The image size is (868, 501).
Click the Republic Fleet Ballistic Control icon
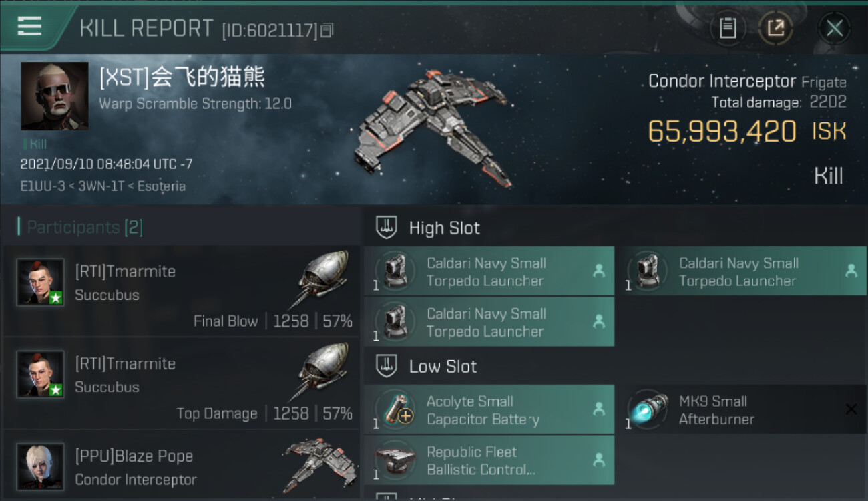(x=395, y=460)
